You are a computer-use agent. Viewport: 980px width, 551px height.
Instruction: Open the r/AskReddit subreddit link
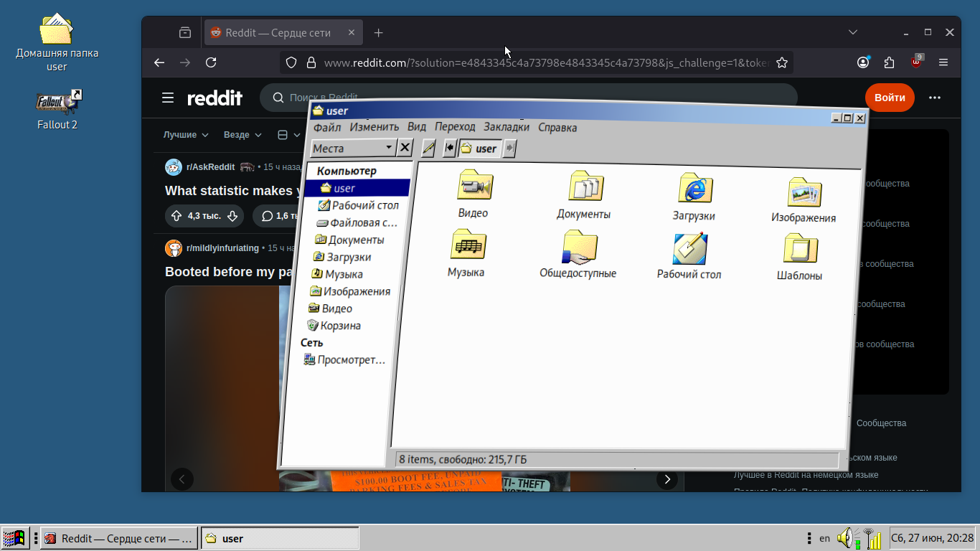210,167
